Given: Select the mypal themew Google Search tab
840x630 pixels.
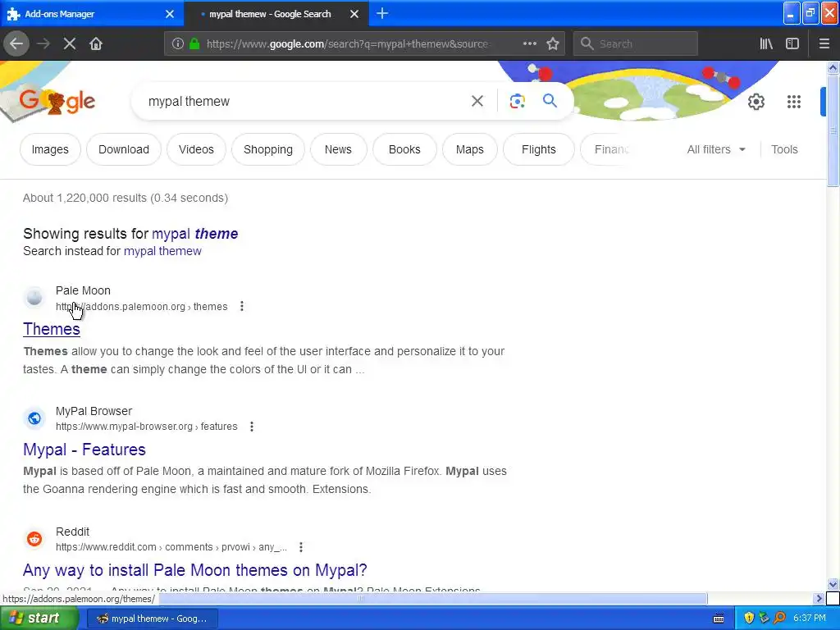Looking at the screenshot, I should [276, 14].
